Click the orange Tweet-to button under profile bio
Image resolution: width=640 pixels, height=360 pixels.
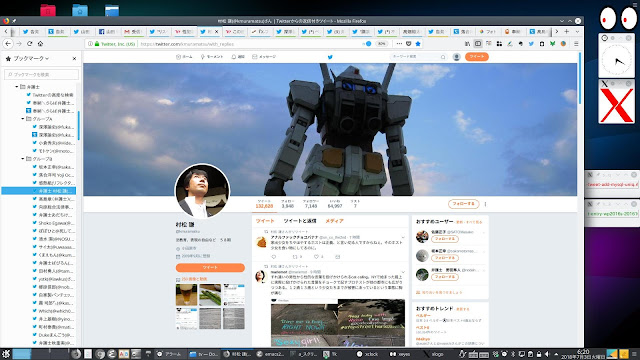[210, 267]
